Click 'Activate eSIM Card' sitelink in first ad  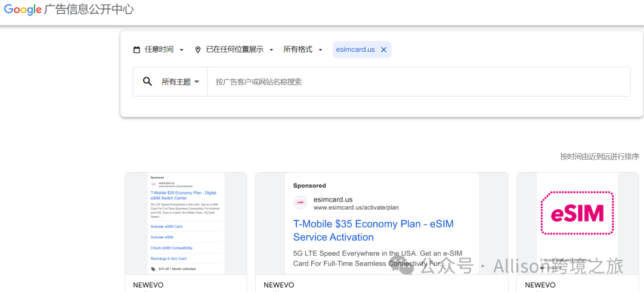tap(166, 226)
